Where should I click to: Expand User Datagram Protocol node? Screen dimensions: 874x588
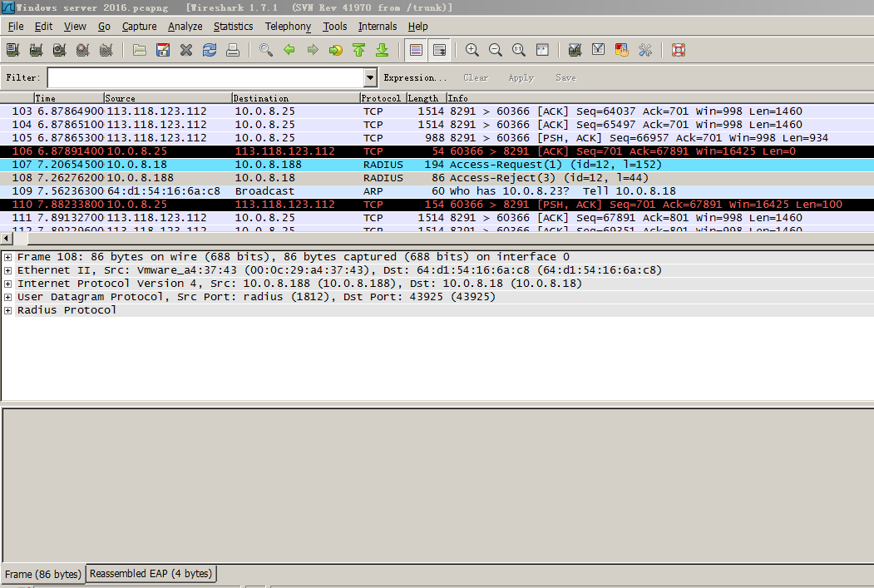click(7, 297)
